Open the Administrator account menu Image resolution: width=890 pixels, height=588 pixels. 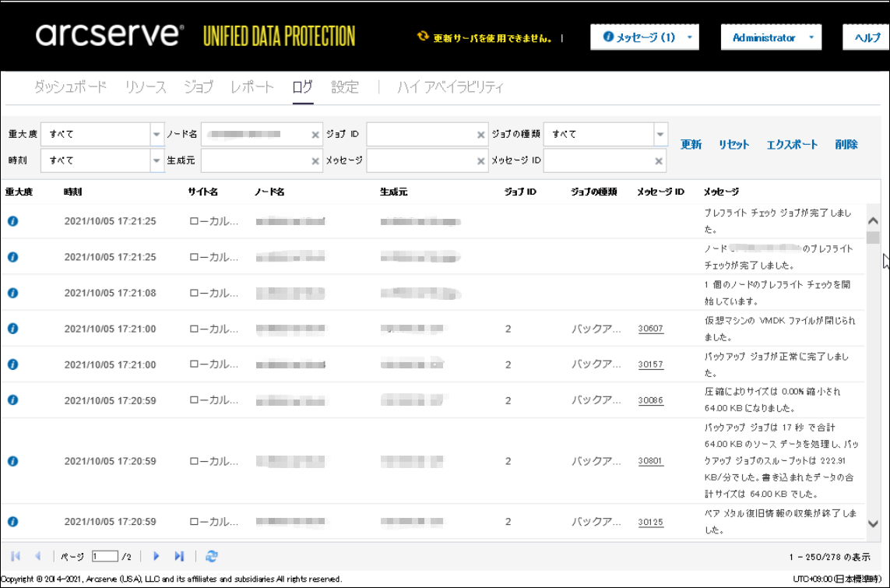pyautogui.click(x=771, y=37)
